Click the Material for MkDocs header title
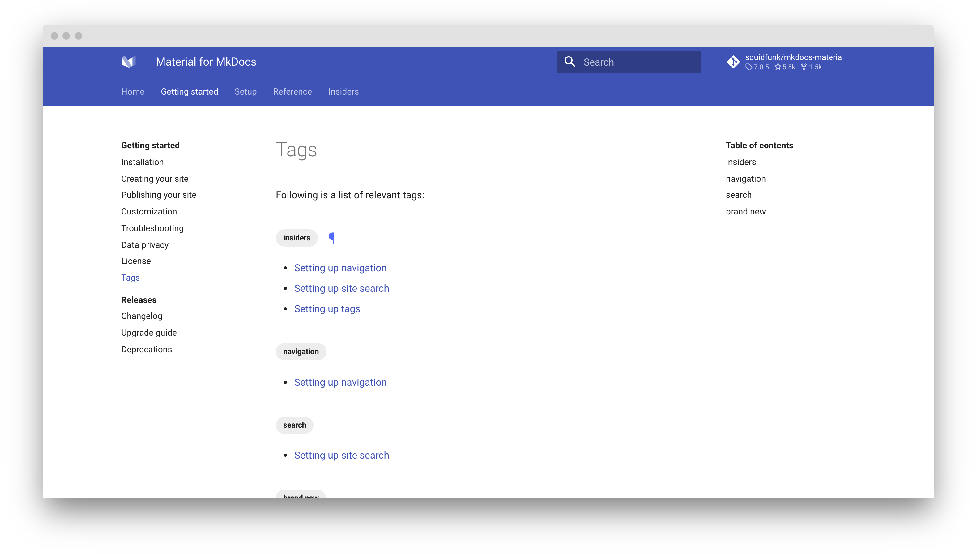 pyautogui.click(x=206, y=62)
